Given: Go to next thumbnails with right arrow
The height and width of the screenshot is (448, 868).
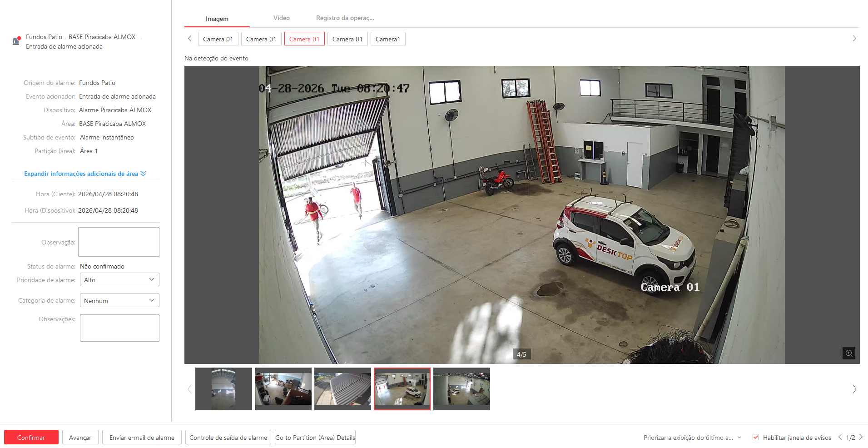Looking at the screenshot, I should coord(854,389).
